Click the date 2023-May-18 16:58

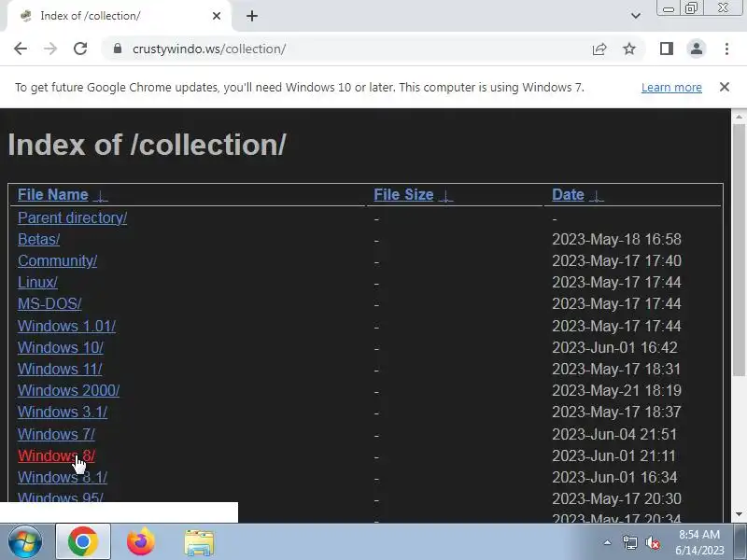(616, 239)
